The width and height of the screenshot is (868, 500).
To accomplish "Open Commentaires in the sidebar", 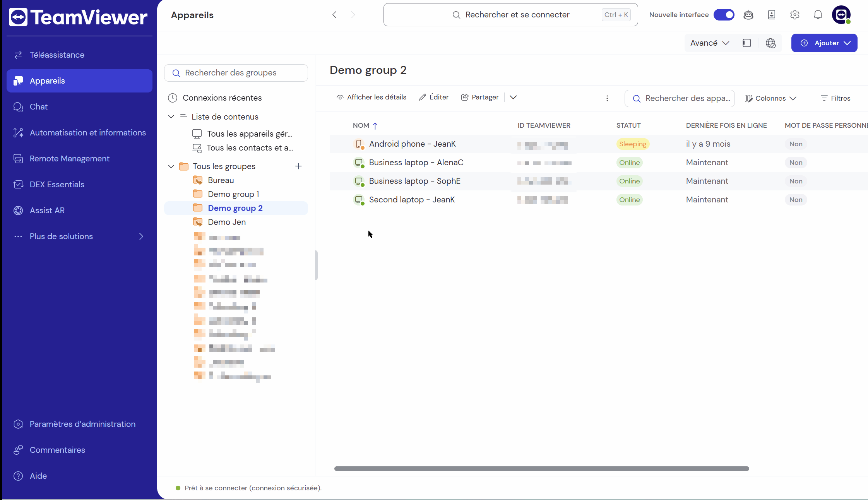I will point(79,450).
